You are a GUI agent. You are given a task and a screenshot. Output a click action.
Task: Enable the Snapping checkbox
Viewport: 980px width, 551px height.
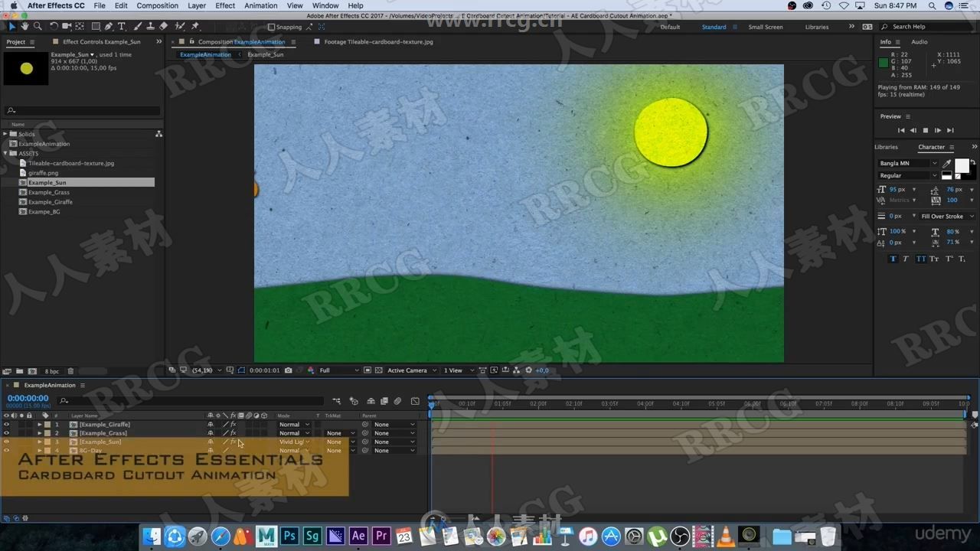tap(271, 27)
